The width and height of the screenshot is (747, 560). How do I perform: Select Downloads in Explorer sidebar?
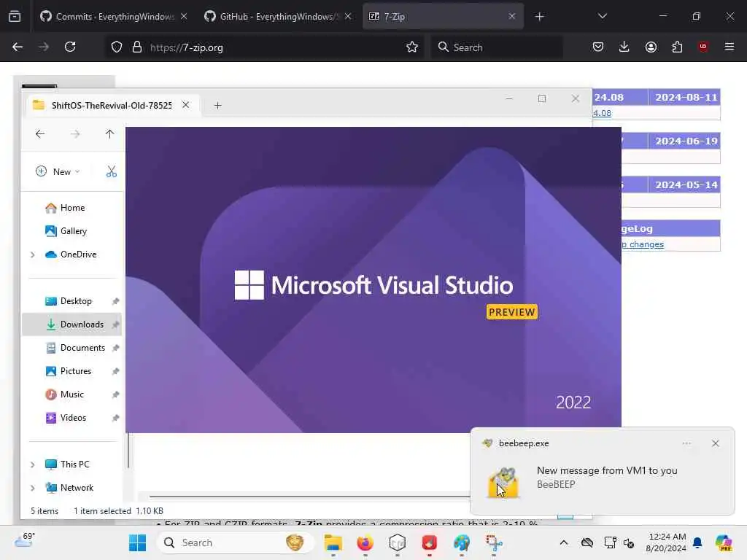coord(72,324)
